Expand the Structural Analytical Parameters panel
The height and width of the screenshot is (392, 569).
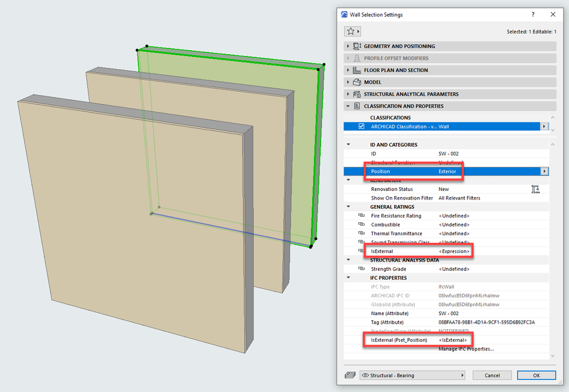point(348,94)
